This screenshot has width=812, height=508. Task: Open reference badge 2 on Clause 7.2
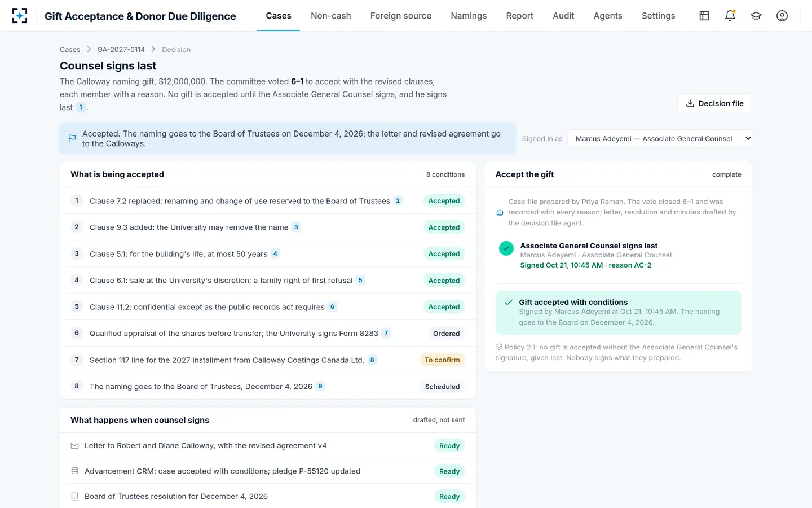pyautogui.click(x=398, y=200)
